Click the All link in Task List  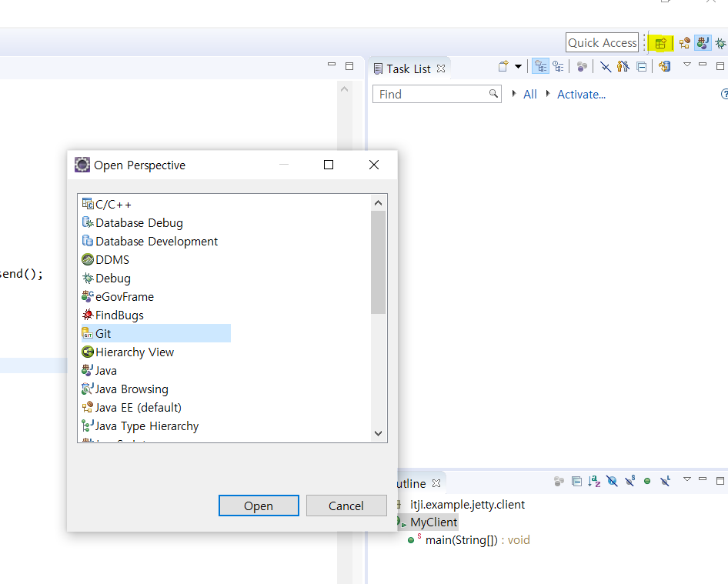coord(530,94)
